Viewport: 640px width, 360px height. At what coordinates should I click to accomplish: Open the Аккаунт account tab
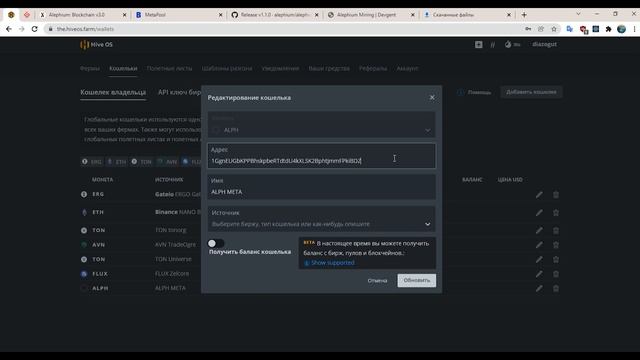pos(407,69)
